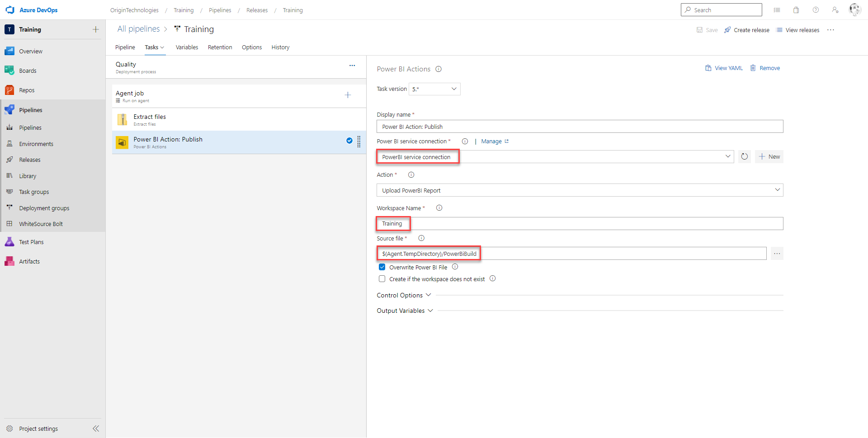The width and height of the screenshot is (868, 438).
Task: Expand the Output Variables section
Action: tap(405, 311)
